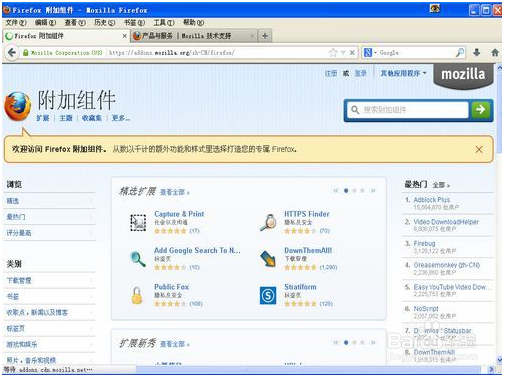The image size is (505, 375).
Task: Close the Firefox 附加组件 tab
Action: click(124, 36)
